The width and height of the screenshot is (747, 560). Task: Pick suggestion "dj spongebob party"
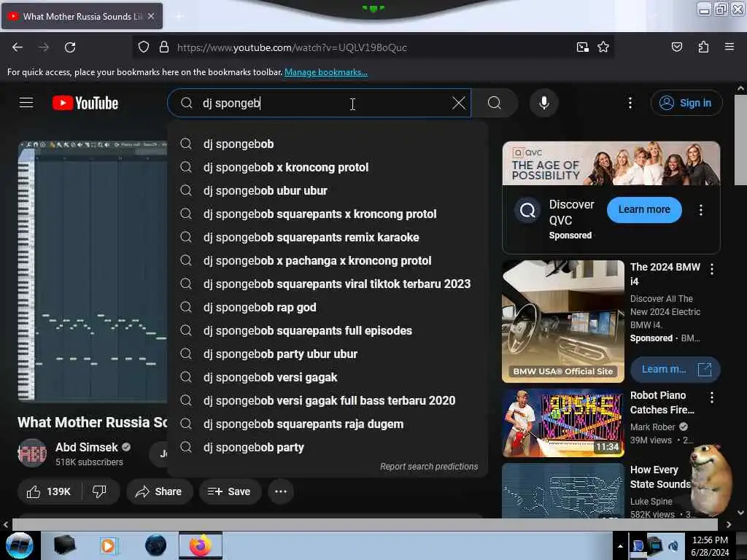(x=328, y=447)
